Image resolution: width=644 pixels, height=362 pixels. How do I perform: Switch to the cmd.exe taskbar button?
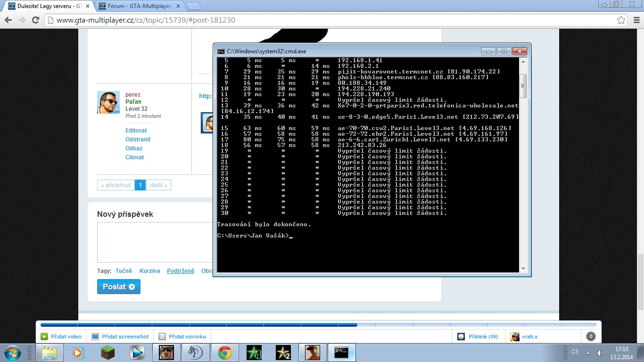pyautogui.click(x=341, y=353)
